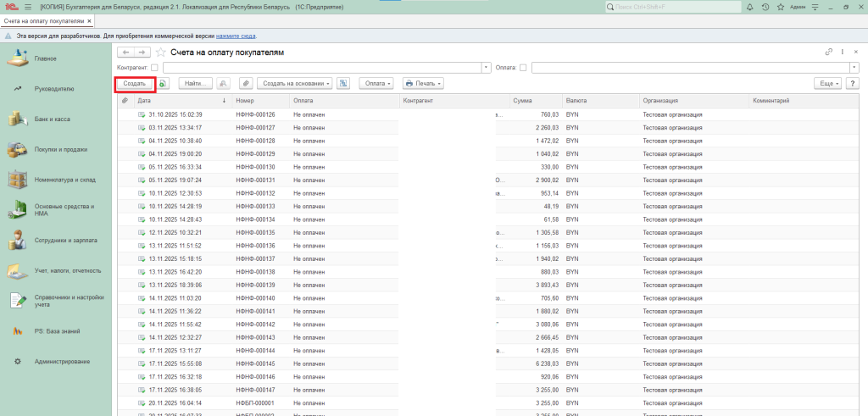Image resolution: width=868 pixels, height=416 pixels.
Task: Expand the Еще menu
Action: [x=826, y=84]
